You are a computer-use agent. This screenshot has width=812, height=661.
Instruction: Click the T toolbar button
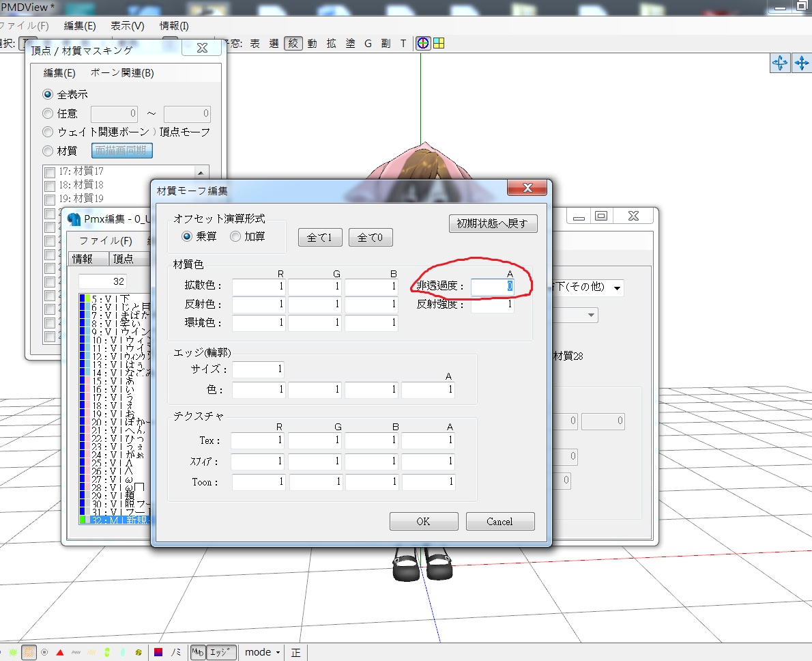click(x=403, y=44)
